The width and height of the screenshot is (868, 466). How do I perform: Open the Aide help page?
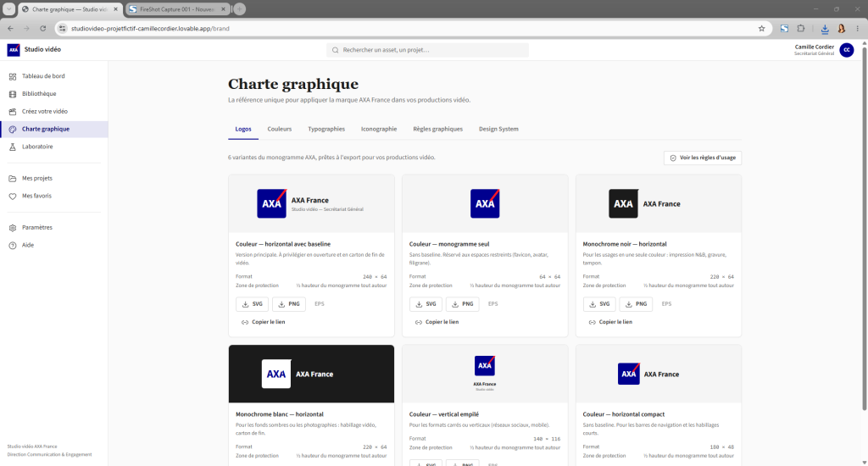click(53, 245)
